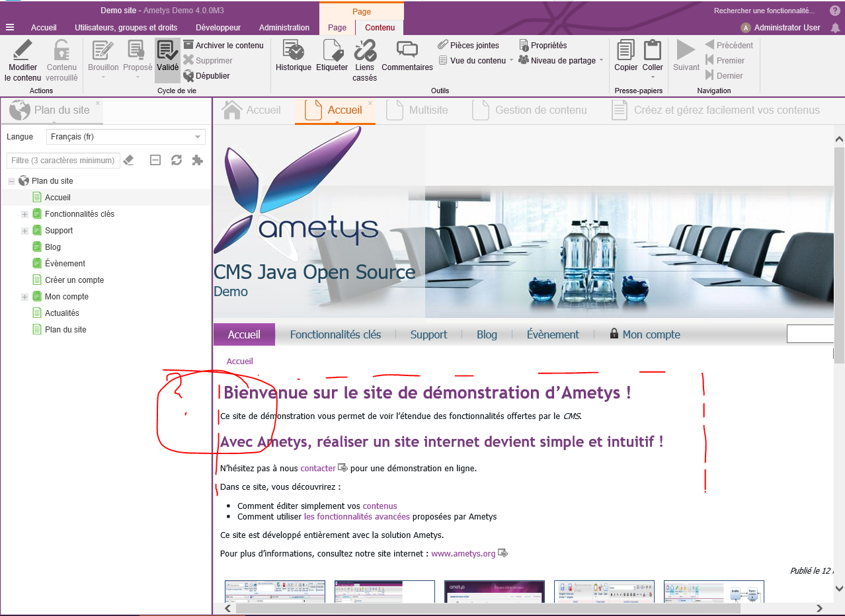Viewport: 845px width, 616px height.
Task: Select Actualités in the site tree
Action: click(61, 313)
